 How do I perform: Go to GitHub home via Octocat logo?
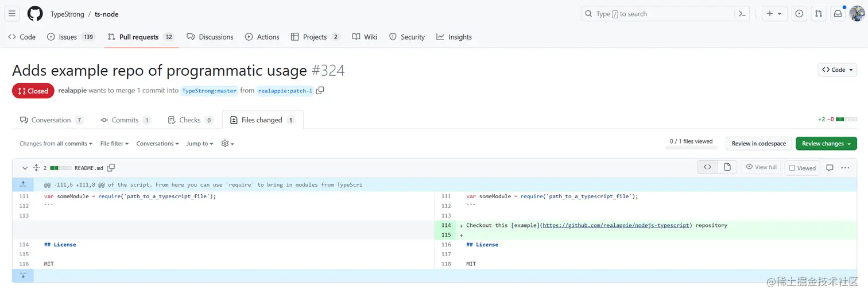[x=35, y=14]
